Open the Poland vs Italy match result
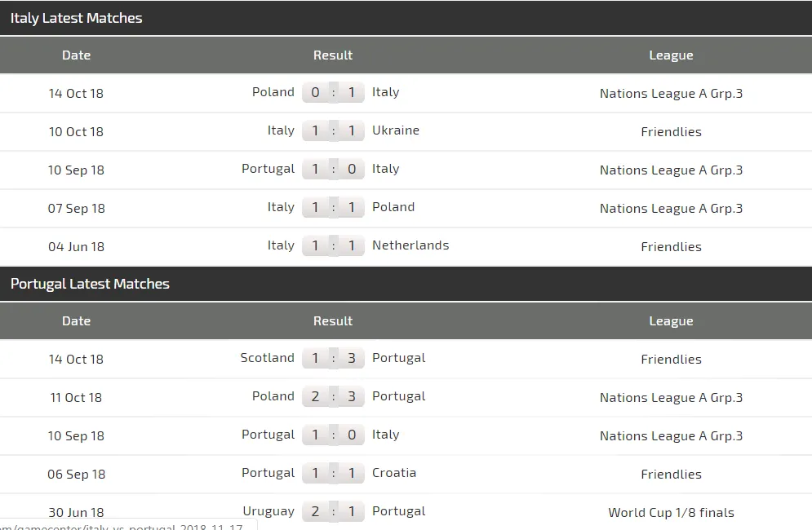The width and height of the screenshot is (812, 530). click(x=333, y=92)
